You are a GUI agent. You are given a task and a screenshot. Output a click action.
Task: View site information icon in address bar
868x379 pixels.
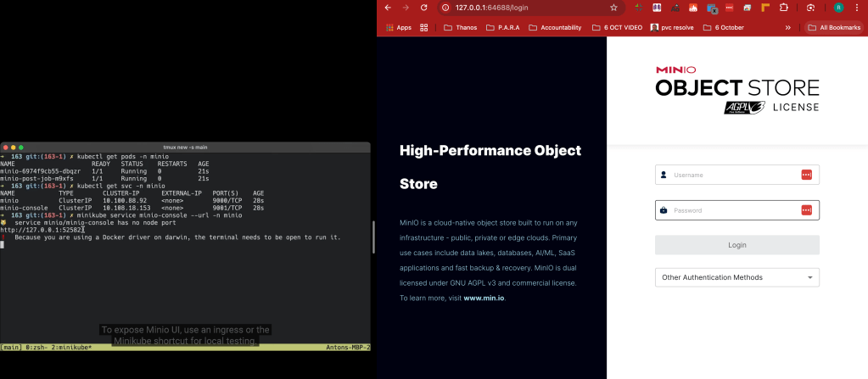(x=445, y=8)
